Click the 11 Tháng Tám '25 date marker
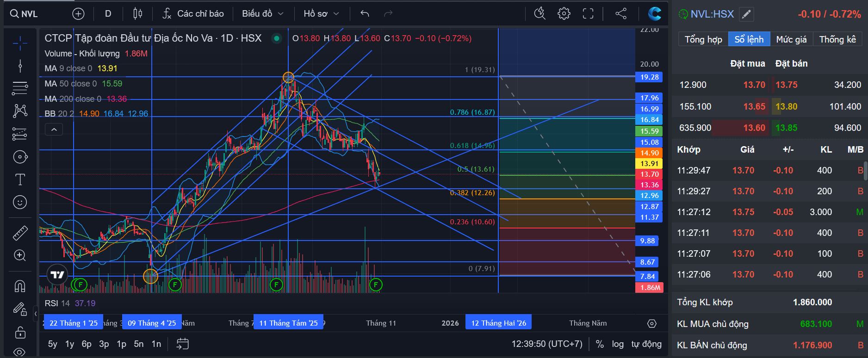 [289, 323]
